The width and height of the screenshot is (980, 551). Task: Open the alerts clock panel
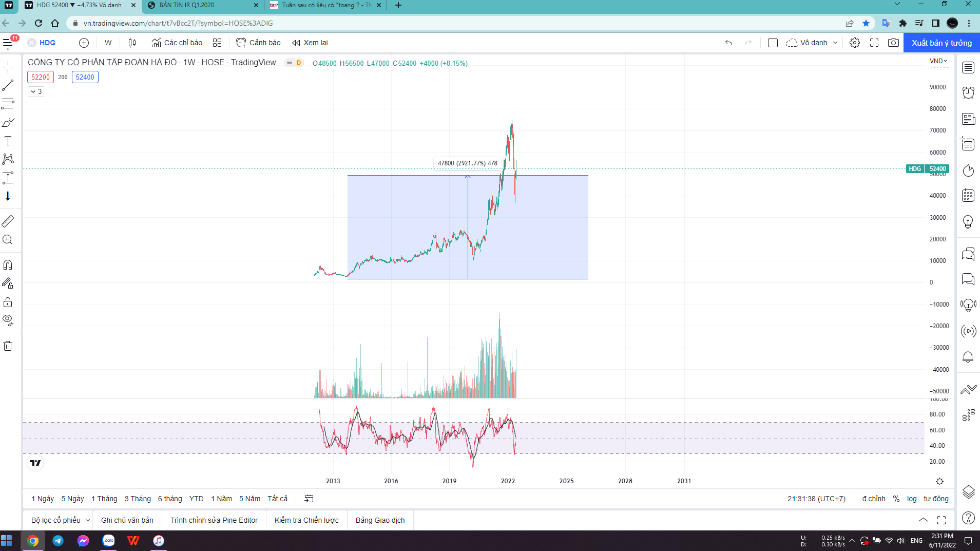pos(968,92)
